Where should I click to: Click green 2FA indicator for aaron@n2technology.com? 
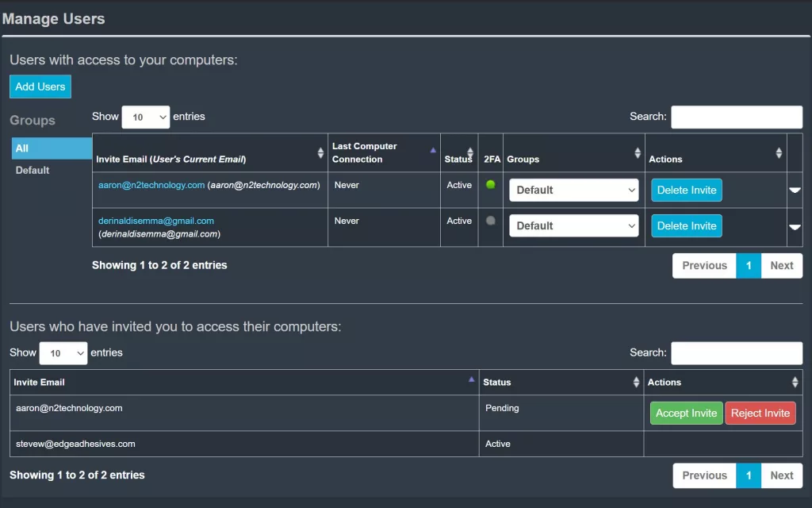click(x=491, y=185)
